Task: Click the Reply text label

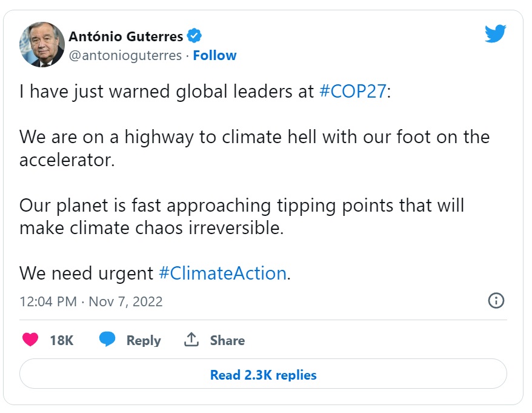Action: pyautogui.click(x=144, y=341)
